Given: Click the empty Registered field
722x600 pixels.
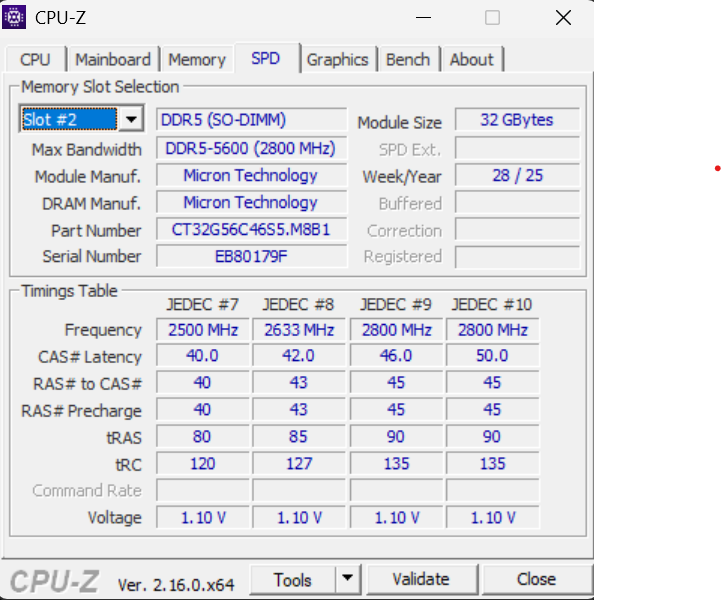Looking at the screenshot, I should [517, 256].
